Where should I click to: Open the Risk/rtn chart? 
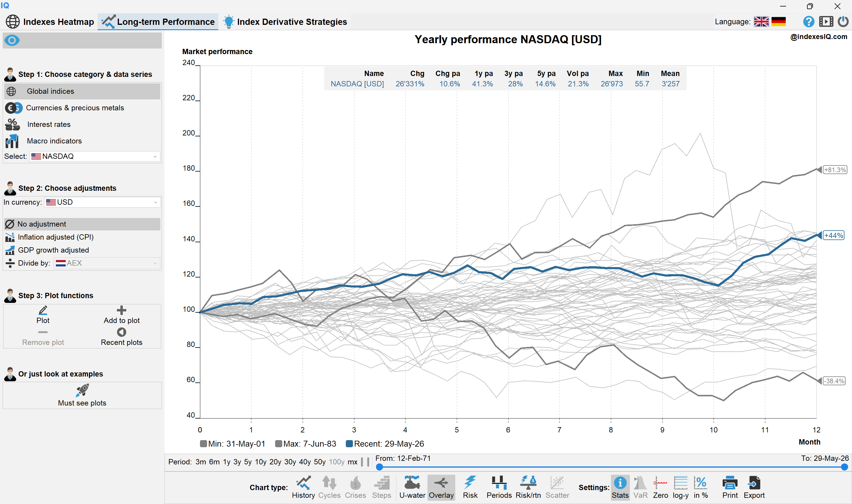[528, 487]
